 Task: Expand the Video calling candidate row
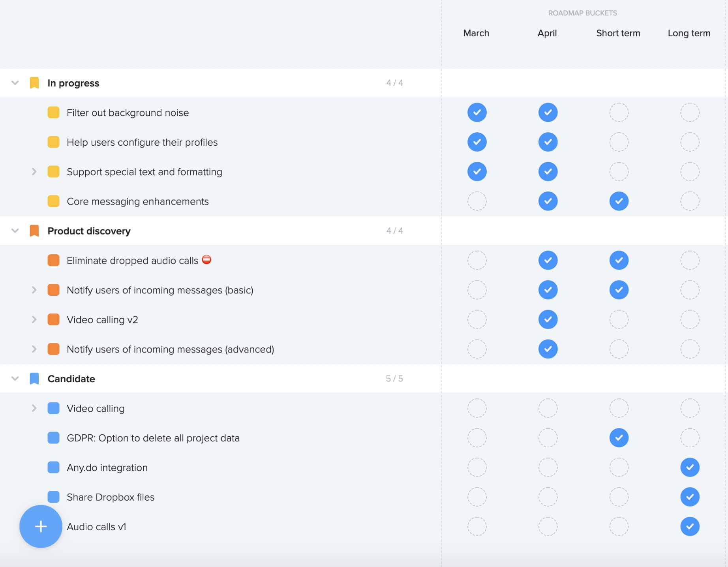(34, 408)
